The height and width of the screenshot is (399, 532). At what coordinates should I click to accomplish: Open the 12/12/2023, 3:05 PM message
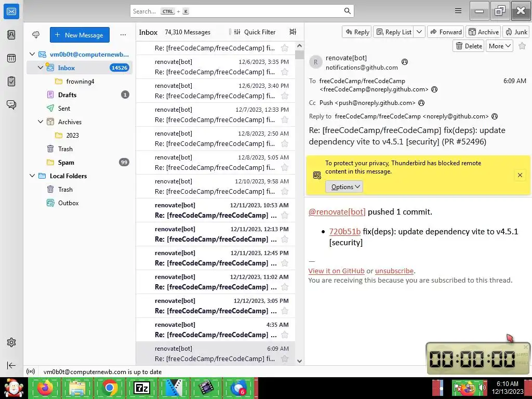[x=216, y=305]
